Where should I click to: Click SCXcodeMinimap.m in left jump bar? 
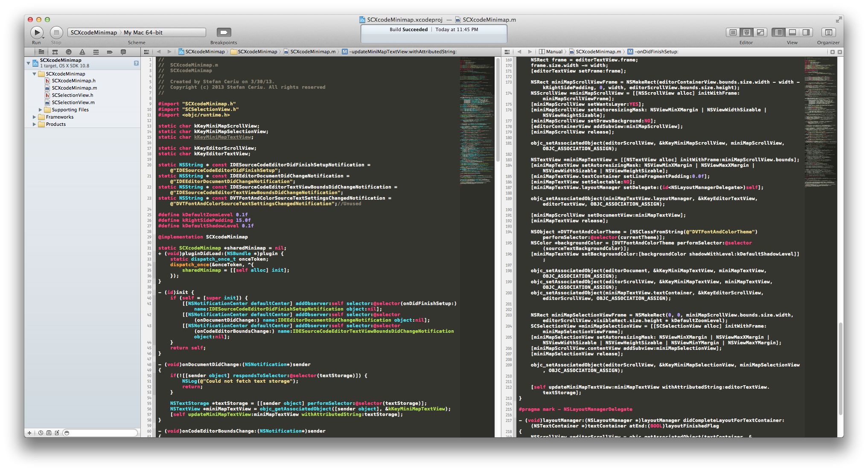[310, 52]
